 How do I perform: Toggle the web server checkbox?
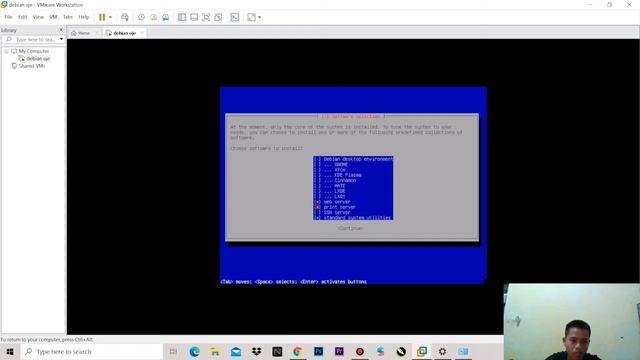point(317,202)
